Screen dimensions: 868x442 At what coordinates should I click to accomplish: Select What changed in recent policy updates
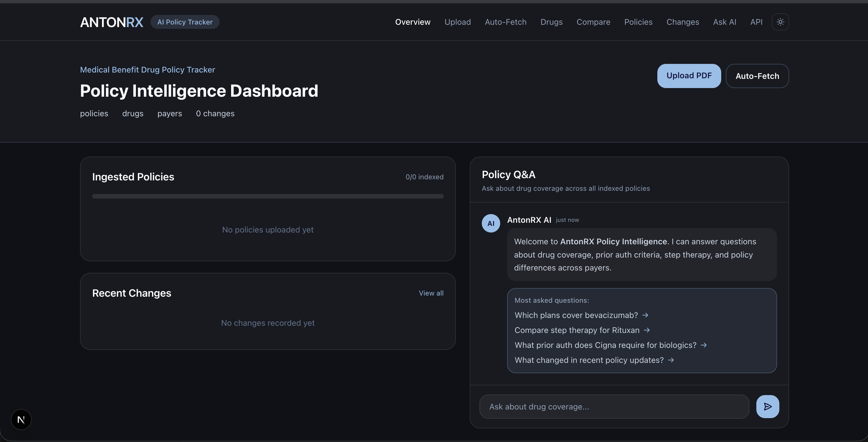tap(589, 360)
